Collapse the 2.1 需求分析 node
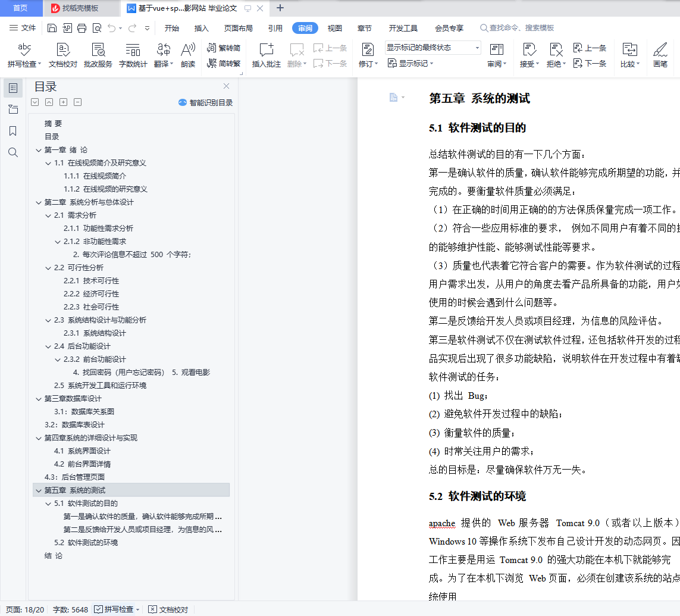 [48, 215]
